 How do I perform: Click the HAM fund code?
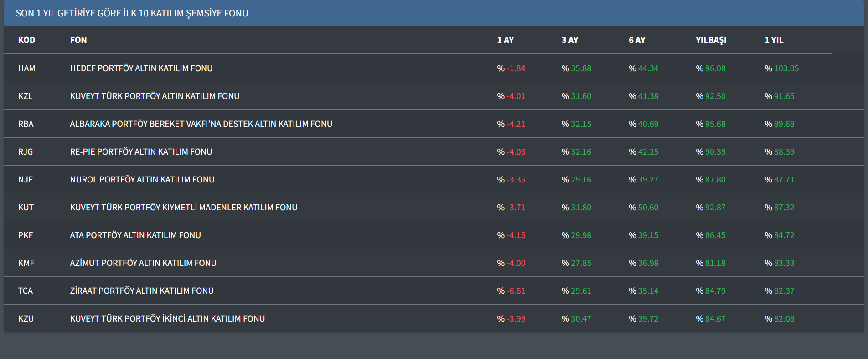pyautogui.click(x=26, y=68)
